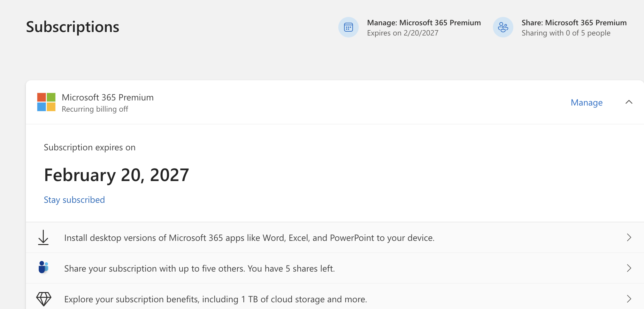This screenshot has width=644, height=309.
Task: Click the blue family sharing icon
Action: click(43, 267)
